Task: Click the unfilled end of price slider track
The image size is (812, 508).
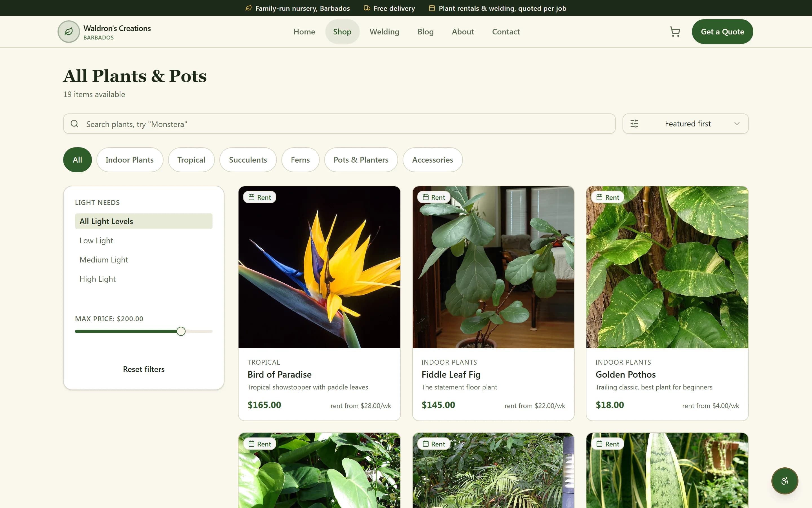Action: tap(199, 331)
